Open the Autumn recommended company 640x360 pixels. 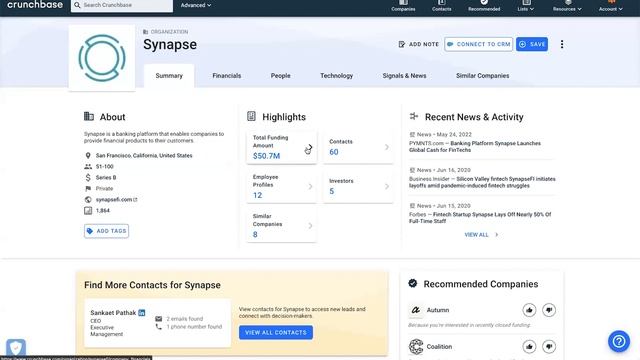438,310
